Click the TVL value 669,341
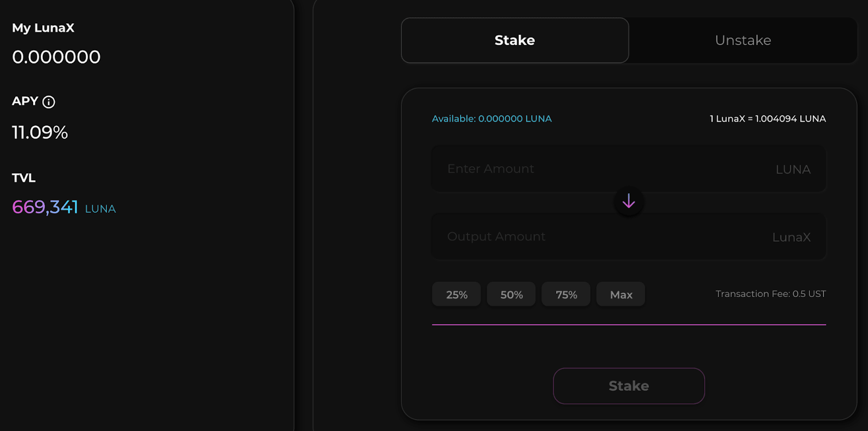Image resolution: width=868 pixels, height=431 pixels. click(45, 207)
